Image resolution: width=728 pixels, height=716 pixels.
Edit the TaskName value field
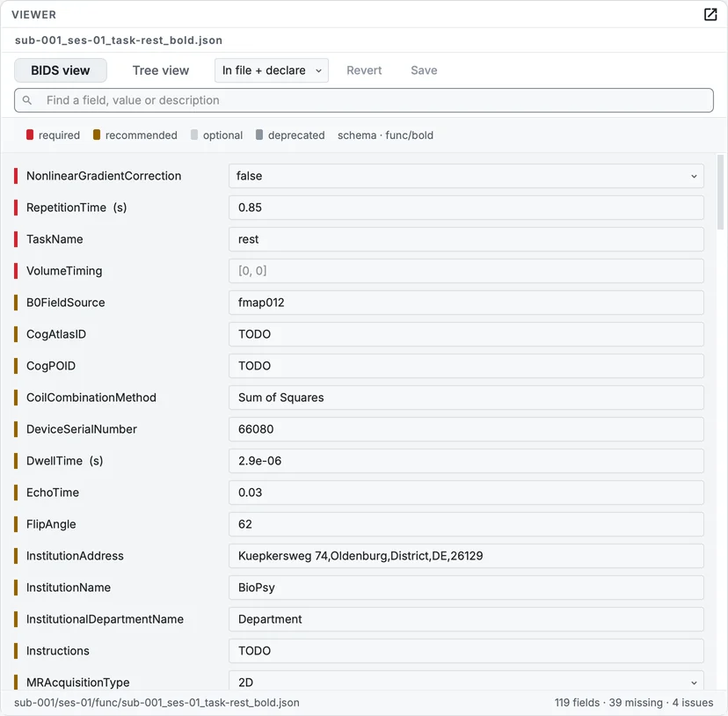point(466,239)
